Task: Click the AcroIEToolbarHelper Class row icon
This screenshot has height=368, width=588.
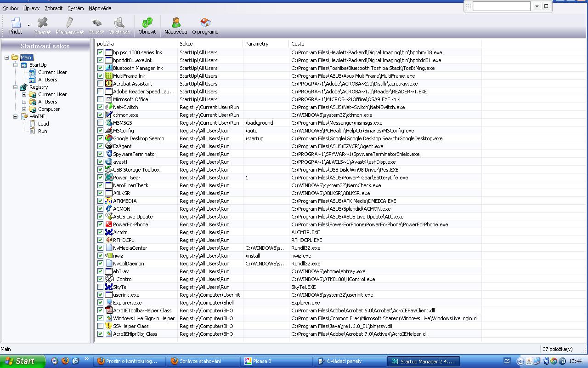Action: [x=109, y=310]
